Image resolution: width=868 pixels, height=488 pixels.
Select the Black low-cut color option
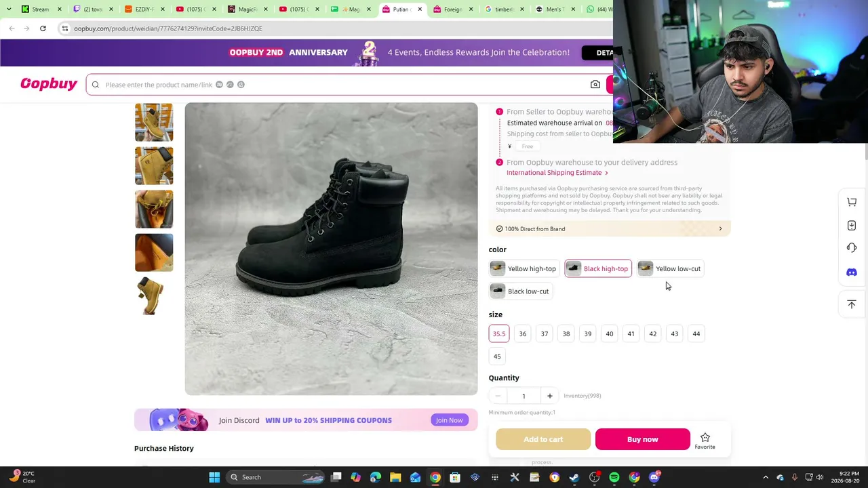coord(520,291)
